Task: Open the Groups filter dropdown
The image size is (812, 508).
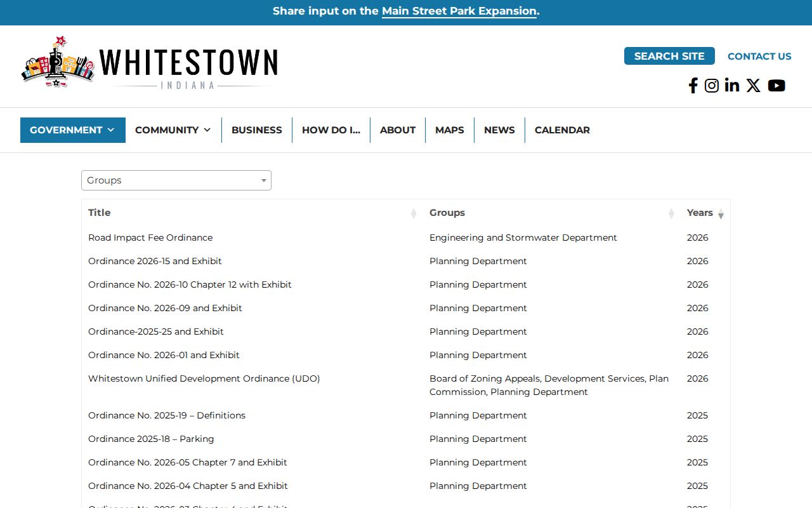Action: click(x=176, y=180)
